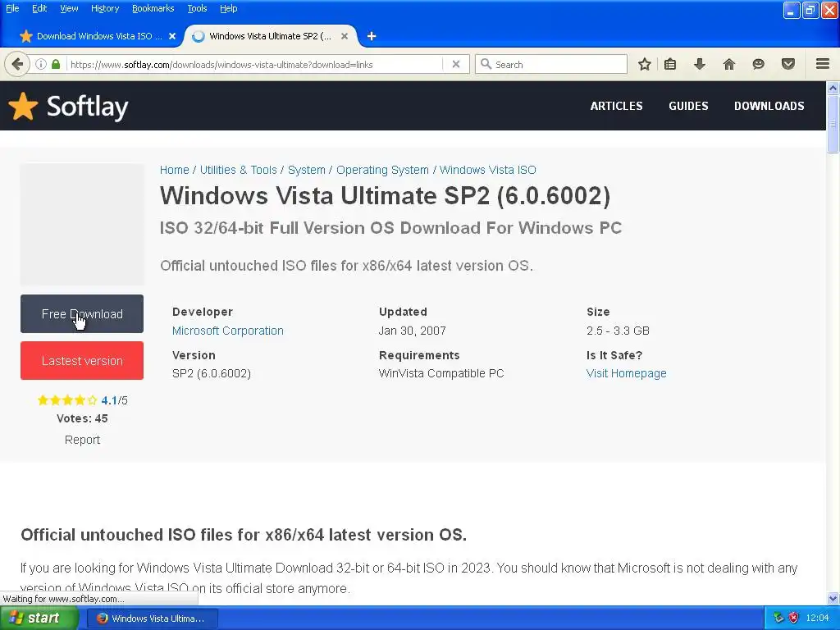Image resolution: width=840 pixels, height=630 pixels.
Task: Open site information icon in address bar
Action: pyautogui.click(x=41, y=64)
